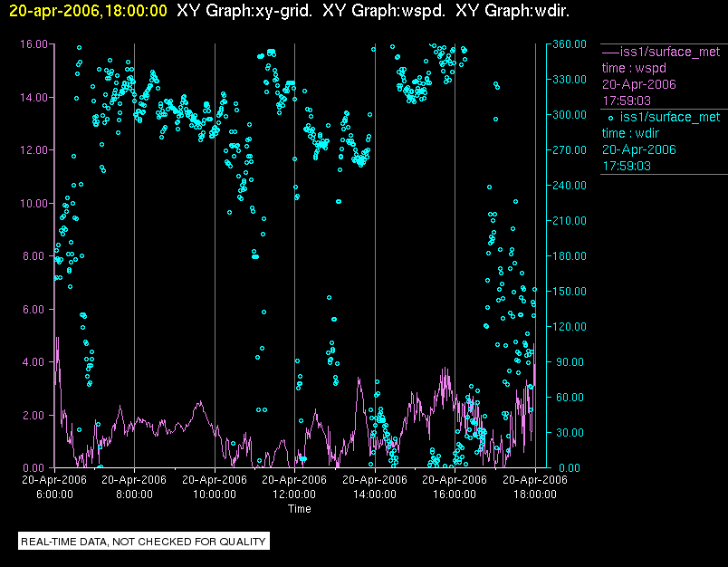The width and height of the screenshot is (728, 567).
Task: Select the yellow 20-apr-2006,18:00:00 timestamp title
Action: [88, 10]
